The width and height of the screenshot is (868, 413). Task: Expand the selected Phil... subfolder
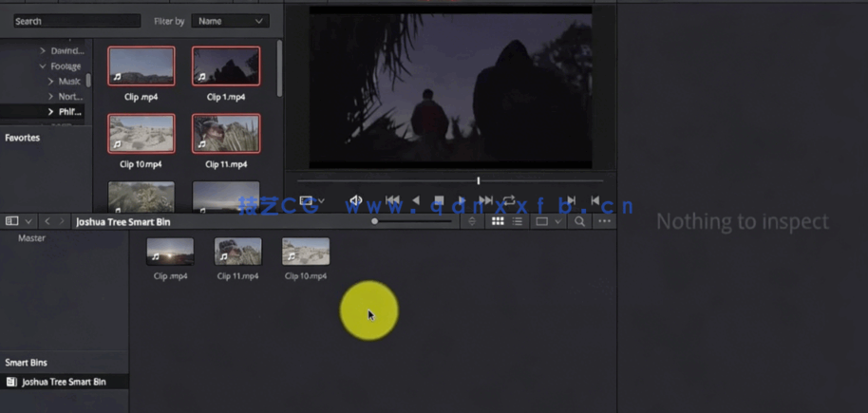[x=51, y=112]
